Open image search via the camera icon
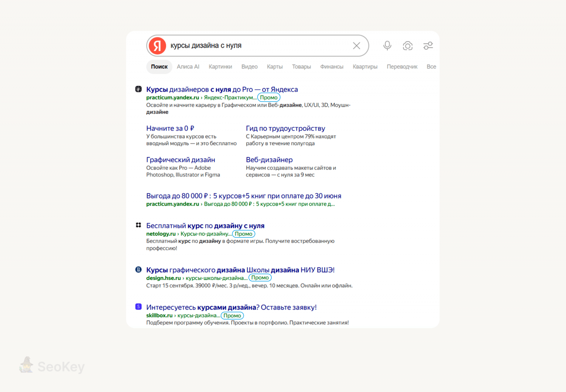 [408, 46]
